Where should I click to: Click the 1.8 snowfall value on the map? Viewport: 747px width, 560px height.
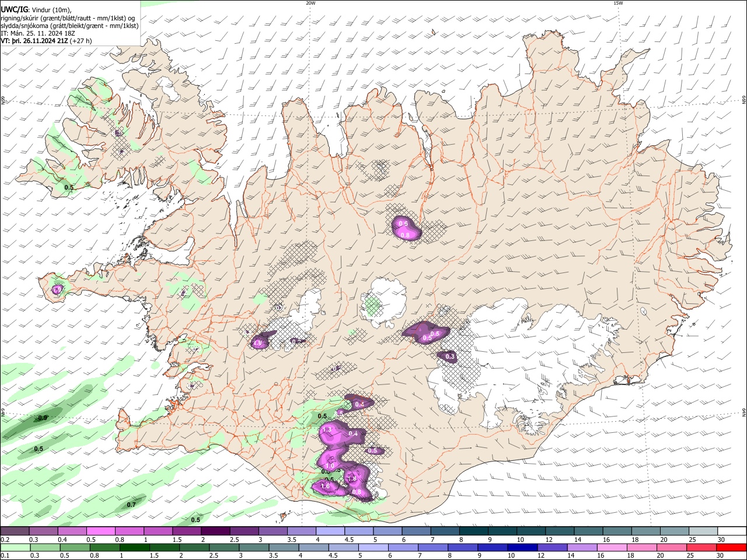(x=352, y=479)
